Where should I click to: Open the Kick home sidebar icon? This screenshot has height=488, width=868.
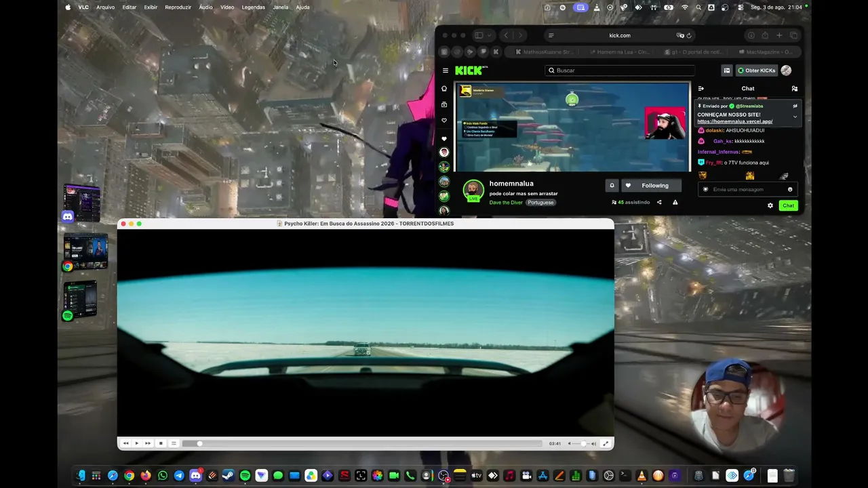pyautogui.click(x=444, y=88)
